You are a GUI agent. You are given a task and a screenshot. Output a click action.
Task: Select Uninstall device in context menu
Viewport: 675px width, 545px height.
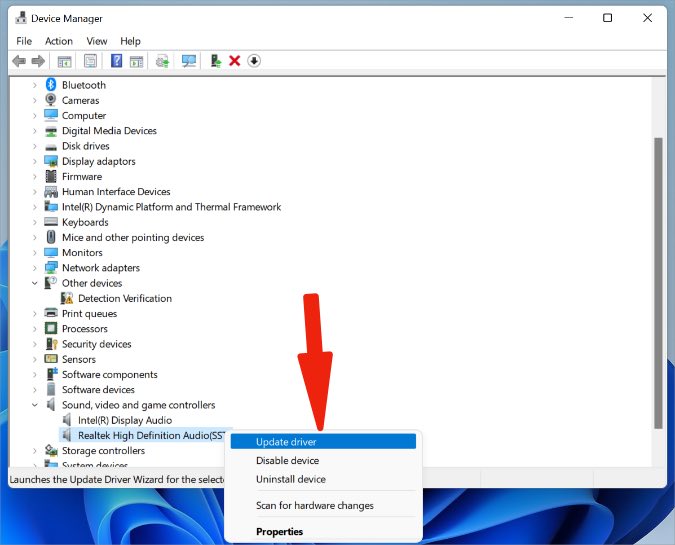pos(290,479)
